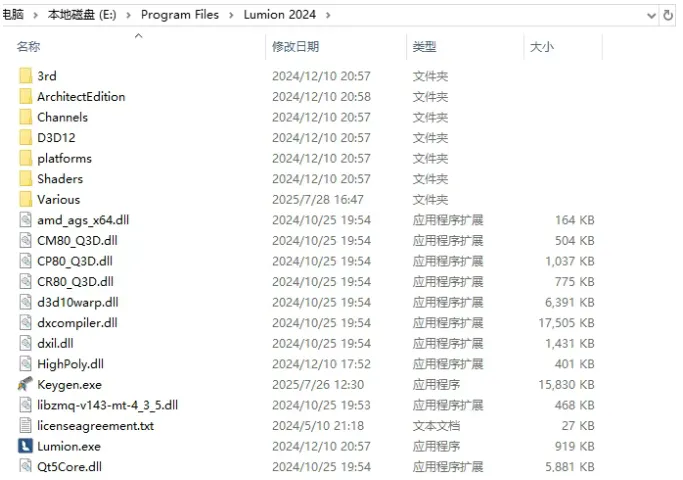Sort files by the 类型 column header

(424, 46)
